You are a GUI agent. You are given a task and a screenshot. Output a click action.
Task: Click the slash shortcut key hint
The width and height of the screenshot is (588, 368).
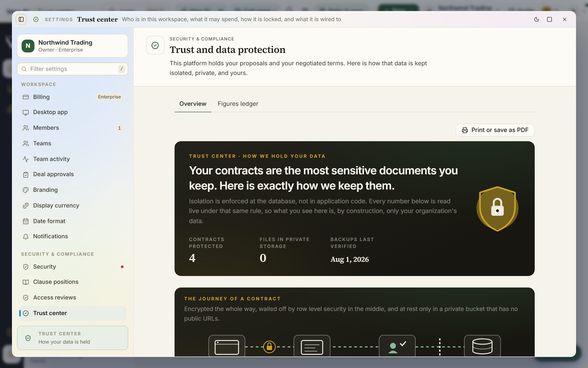(122, 69)
